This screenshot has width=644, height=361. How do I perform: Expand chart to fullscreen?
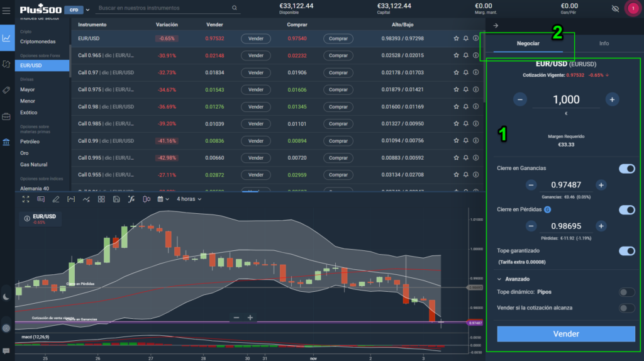point(25,199)
